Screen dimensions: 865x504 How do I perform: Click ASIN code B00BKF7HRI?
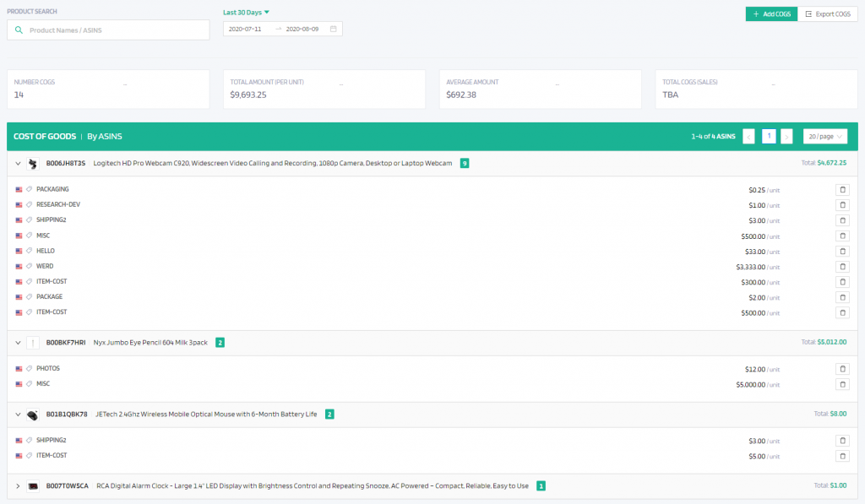pyautogui.click(x=66, y=343)
